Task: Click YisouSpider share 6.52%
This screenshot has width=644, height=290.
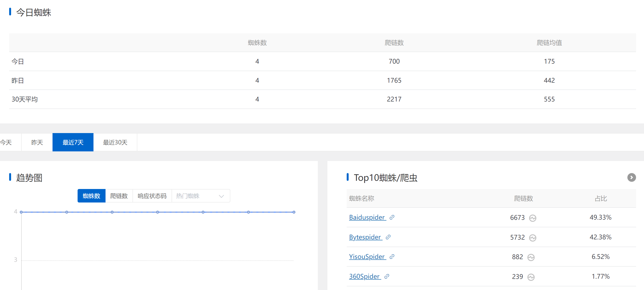Action: pyautogui.click(x=600, y=256)
